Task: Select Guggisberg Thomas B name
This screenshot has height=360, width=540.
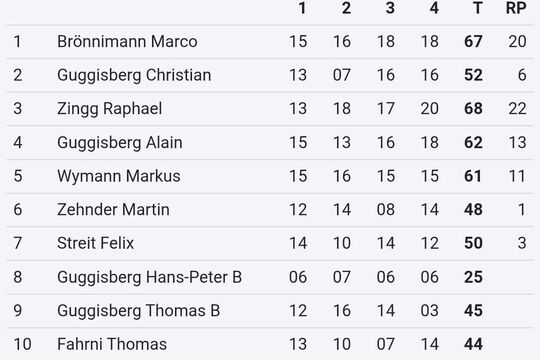Action: (x=138, y=311)
